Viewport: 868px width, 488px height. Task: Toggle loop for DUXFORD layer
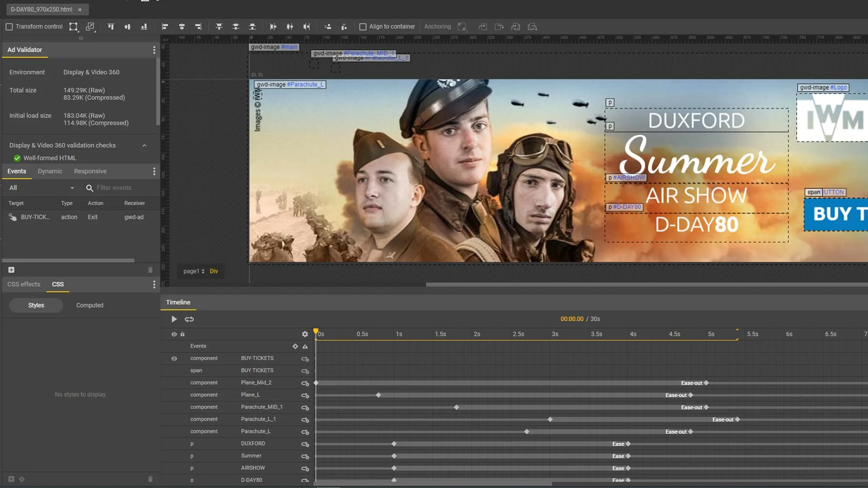pos(305,444)
